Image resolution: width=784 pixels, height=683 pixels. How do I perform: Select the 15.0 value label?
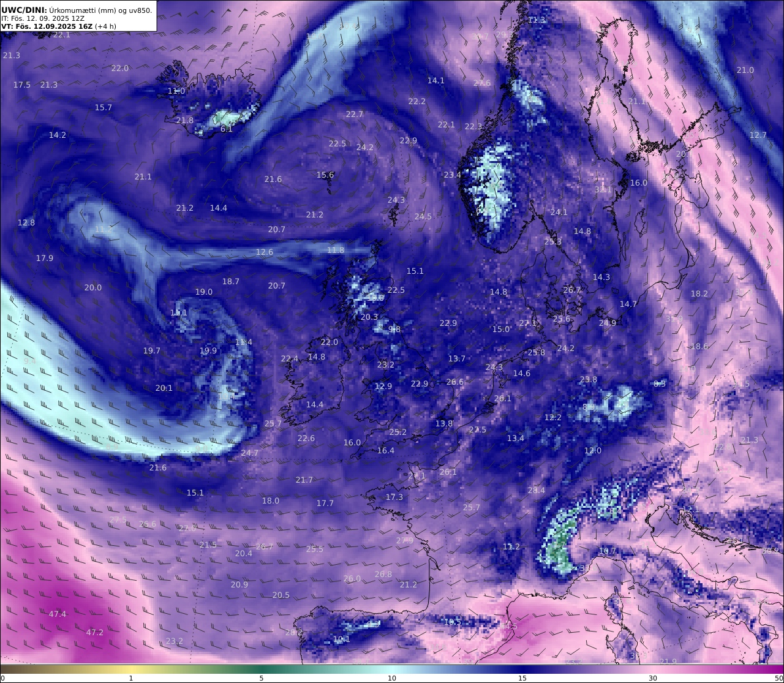[501, 329]
